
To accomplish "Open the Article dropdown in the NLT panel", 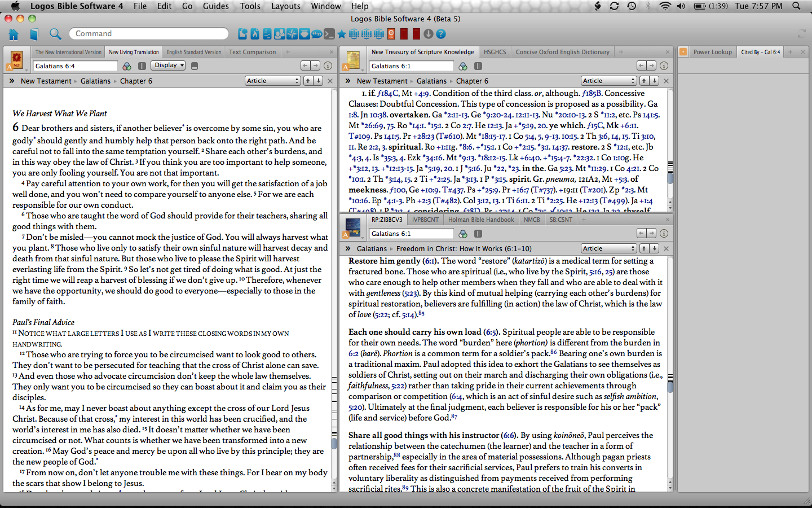I will coord(273,81).
